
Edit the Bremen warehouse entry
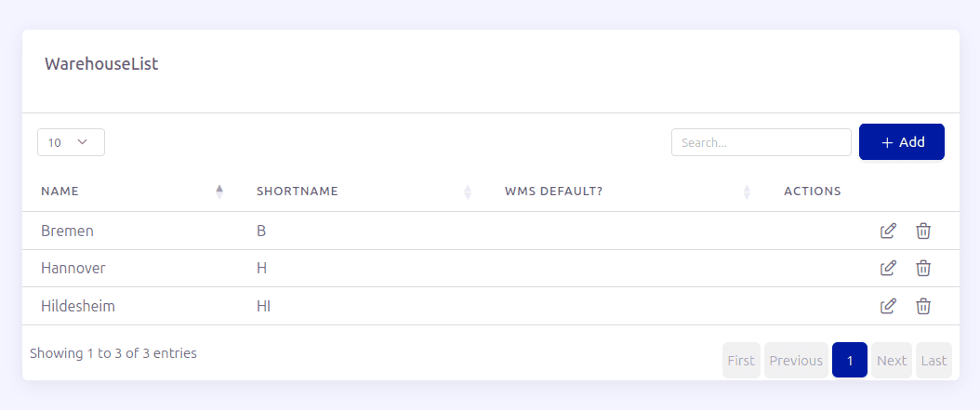pos(888,231)
